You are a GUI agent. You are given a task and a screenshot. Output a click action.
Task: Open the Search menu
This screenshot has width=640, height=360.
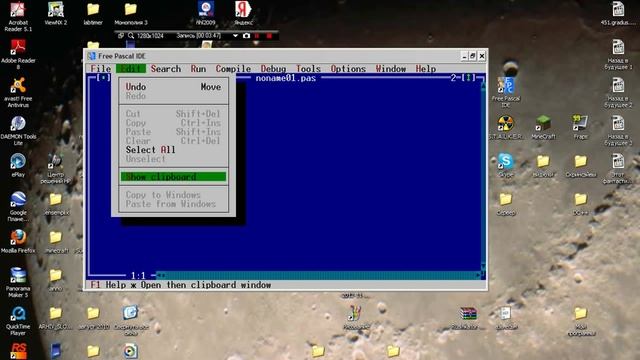[x=166, y=69]
